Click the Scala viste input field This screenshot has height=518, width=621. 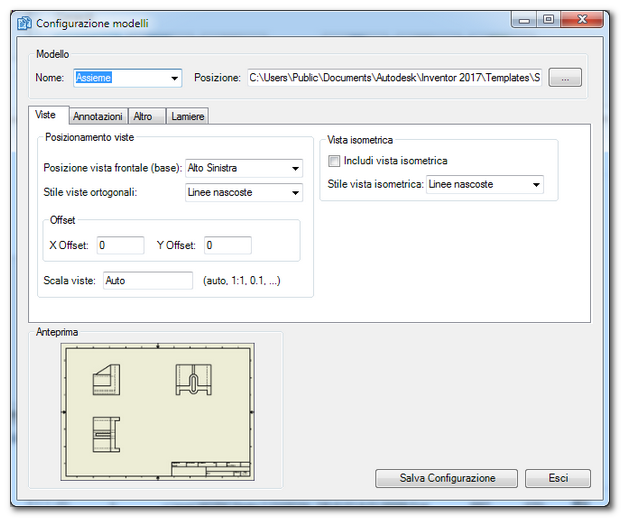coord(148,280)
